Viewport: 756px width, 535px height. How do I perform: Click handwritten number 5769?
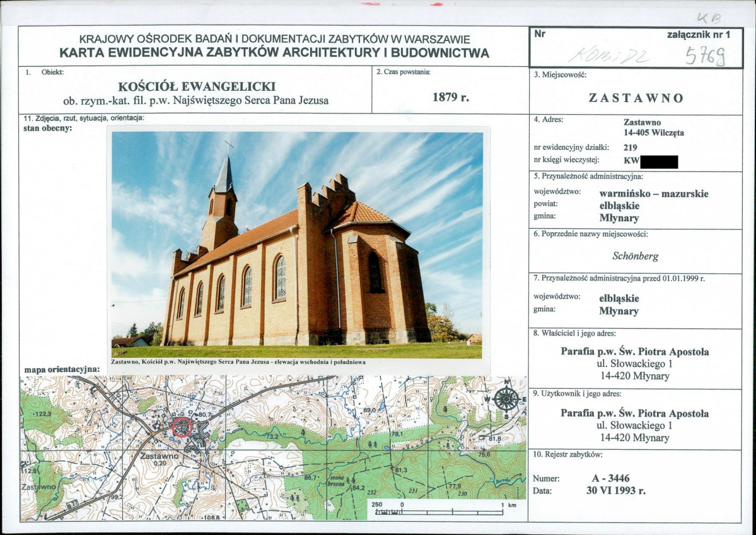(706, 57)
